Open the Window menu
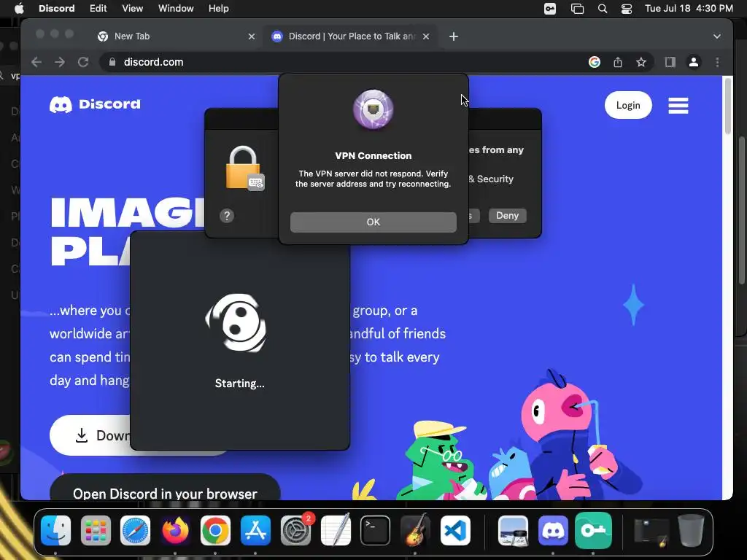The height and width of the screenshot is (560, 747). 176,9
